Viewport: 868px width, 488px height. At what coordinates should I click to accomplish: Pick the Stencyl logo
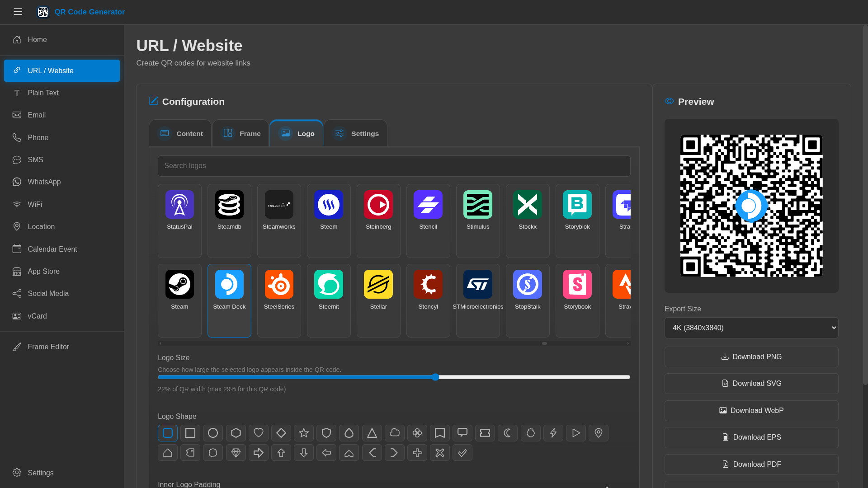(x=428, y=300)
